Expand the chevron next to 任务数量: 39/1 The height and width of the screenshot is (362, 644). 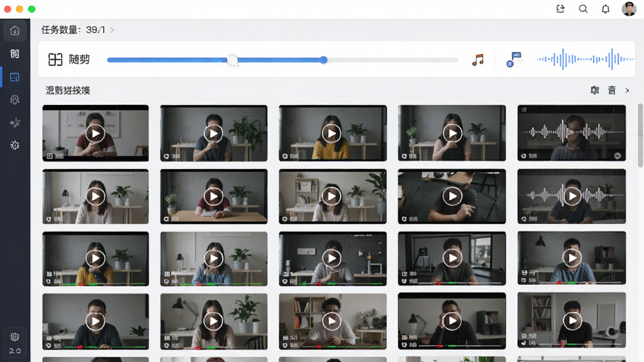pos(112,30)
